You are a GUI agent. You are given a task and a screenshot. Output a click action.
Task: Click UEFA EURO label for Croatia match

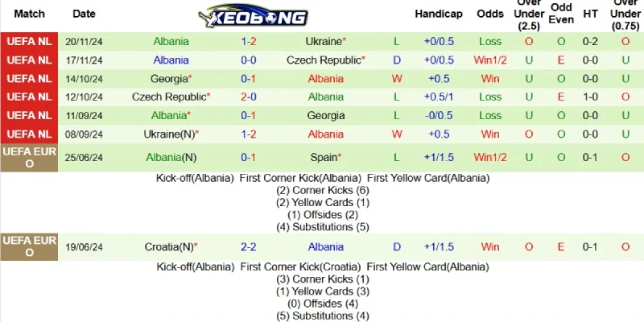click(29, 247)
